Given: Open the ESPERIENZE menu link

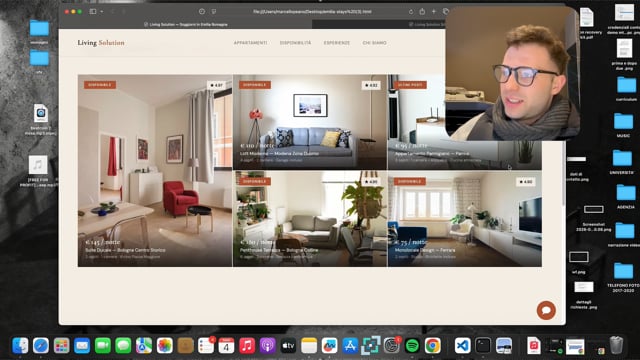Looking at the screenshot, I should [337, 43].
